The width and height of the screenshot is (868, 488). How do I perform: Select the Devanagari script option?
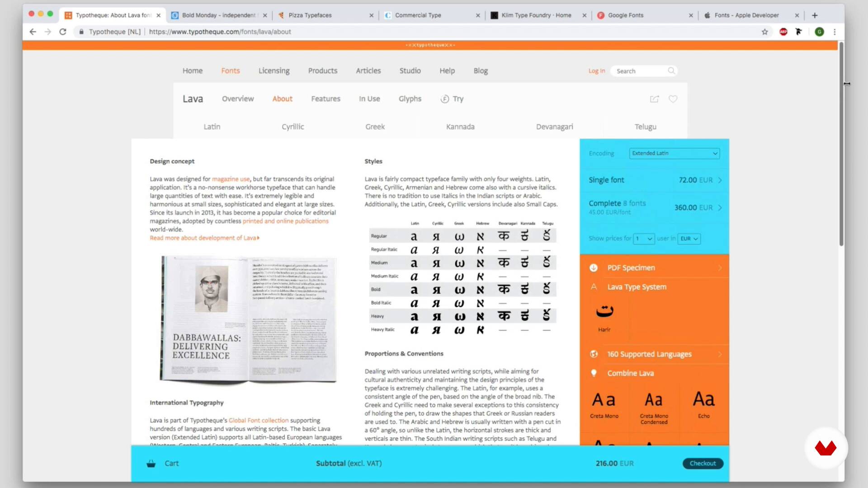[555, 127]
